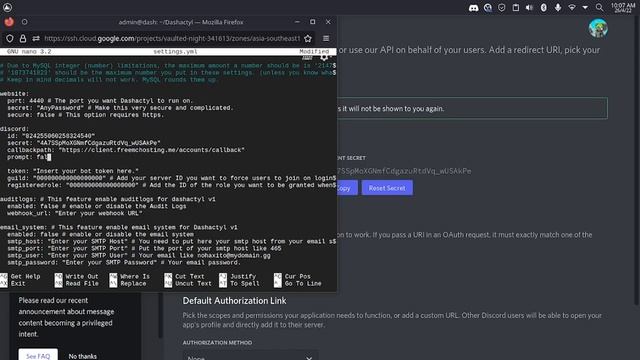Click the 'Go To Line' nano shortcut label
The image size is (640, 360).
[303, 283]
